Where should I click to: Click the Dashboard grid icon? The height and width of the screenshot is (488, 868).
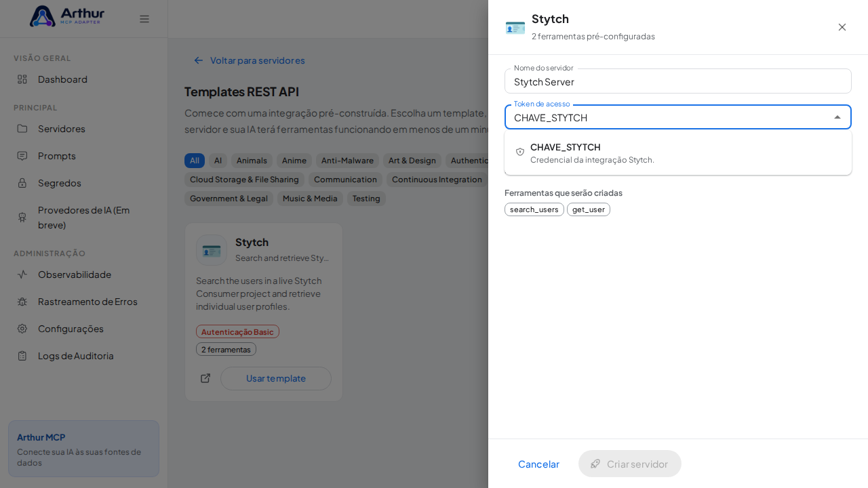(x=22, y=79)
